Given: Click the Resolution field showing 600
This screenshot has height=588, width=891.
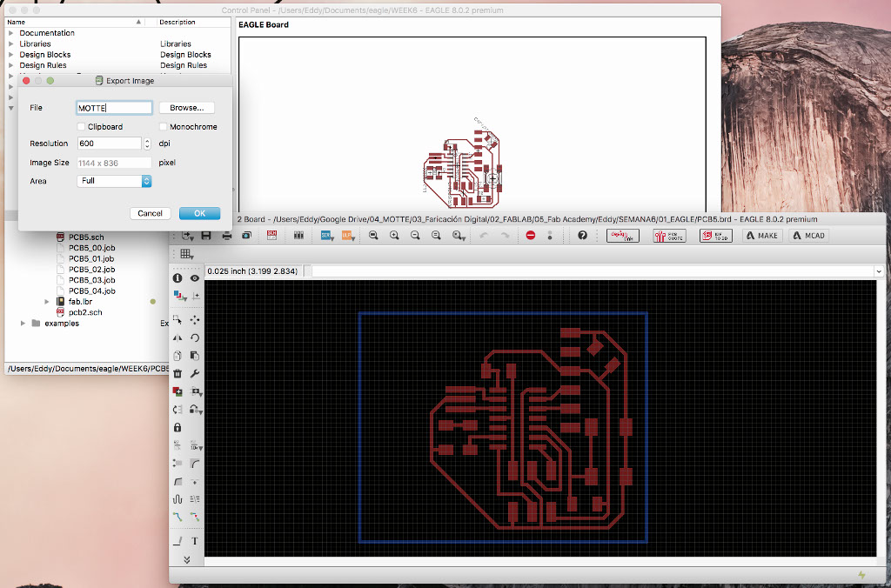Looking at the screenshot, I should click(109, 144).
